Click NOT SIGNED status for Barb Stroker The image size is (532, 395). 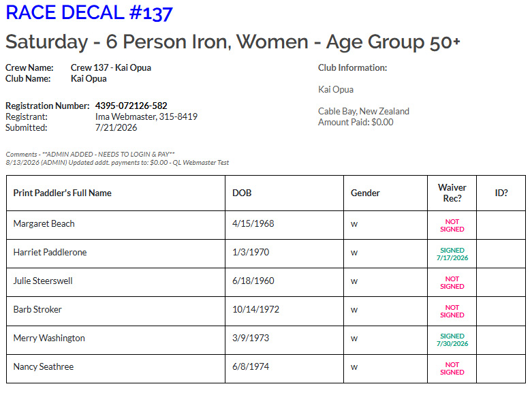452,311
